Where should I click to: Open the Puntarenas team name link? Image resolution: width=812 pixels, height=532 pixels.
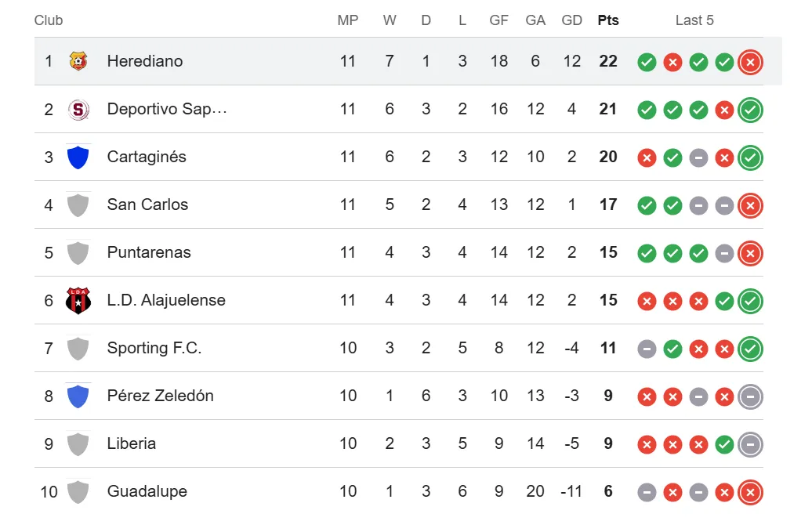pyautogui.click(x=149, y=252)
